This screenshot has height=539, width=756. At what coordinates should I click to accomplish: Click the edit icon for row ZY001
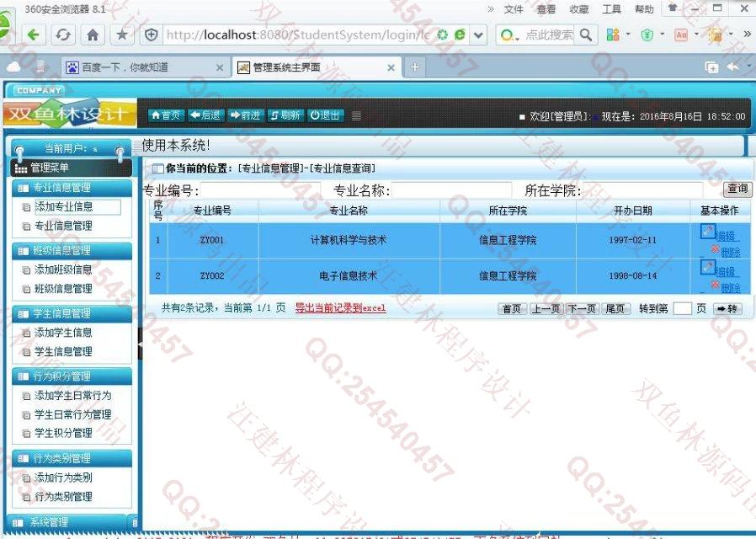point(707,232)
